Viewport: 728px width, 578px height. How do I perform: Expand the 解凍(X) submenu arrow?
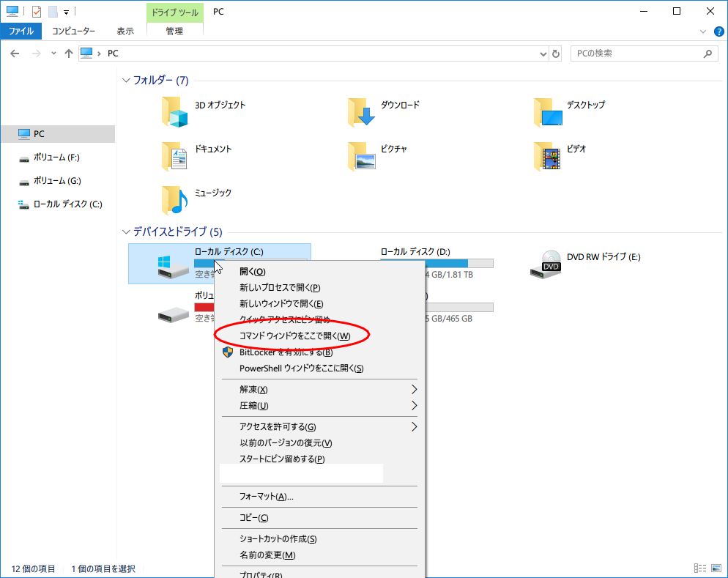coord(413,389)
